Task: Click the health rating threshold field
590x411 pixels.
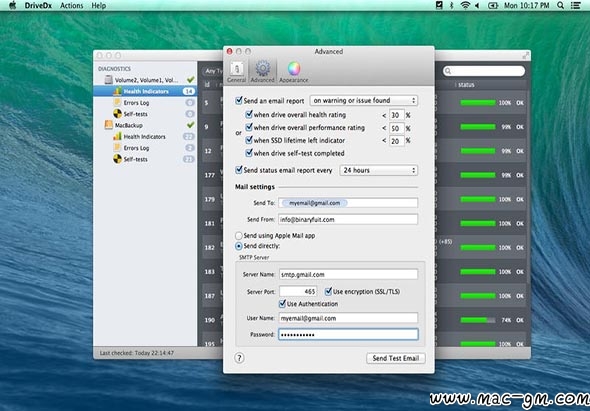Action: (x=397, y=115)
